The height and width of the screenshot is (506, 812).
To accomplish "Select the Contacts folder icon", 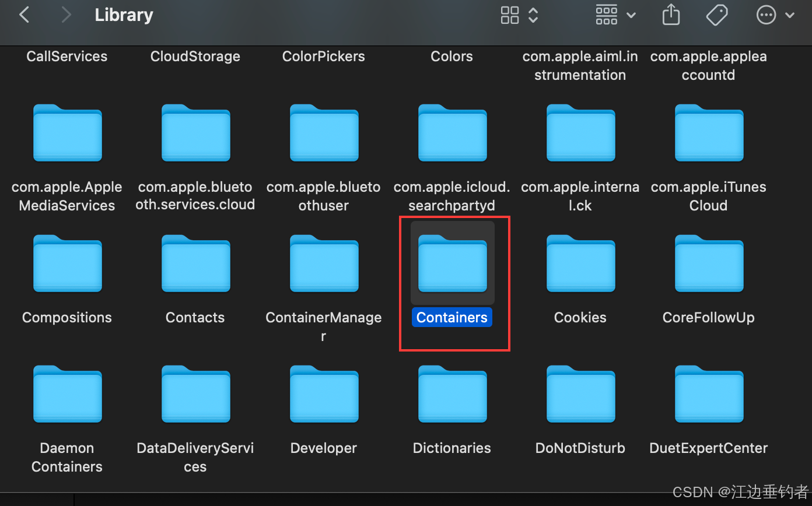I will (196, 263).
